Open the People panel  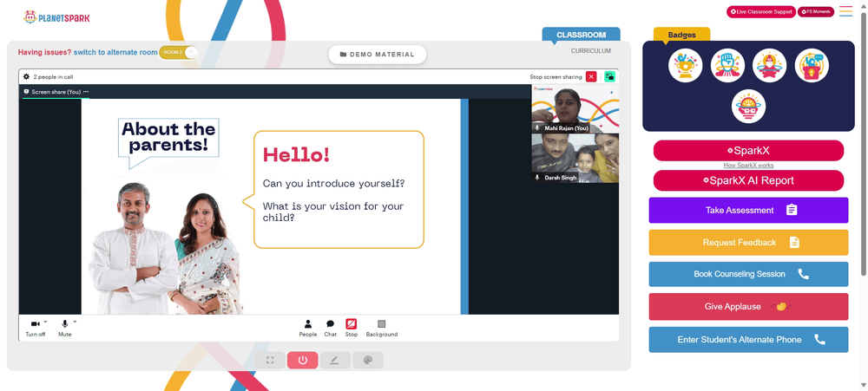pos(308,328)
